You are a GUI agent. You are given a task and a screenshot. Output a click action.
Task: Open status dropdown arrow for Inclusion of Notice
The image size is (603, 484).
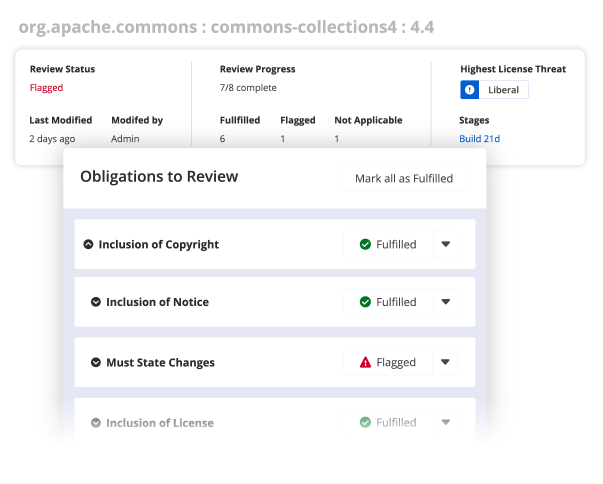click(x=446, y=302)
